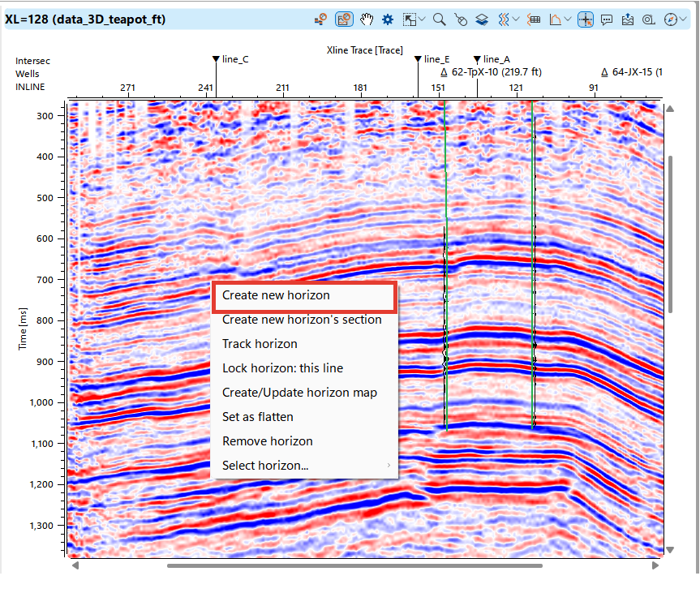Select the pan hand tool
Viewport: 700px width, 593px height.
click(367, 19)
